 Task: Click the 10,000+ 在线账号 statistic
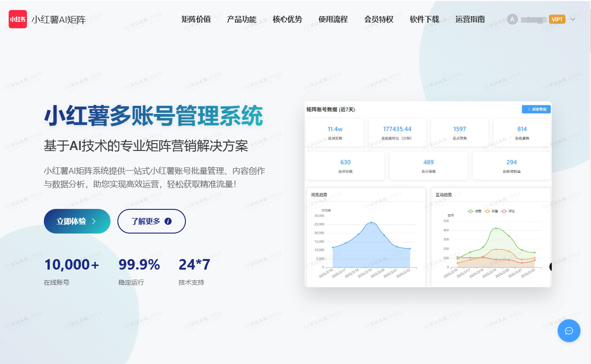click(x=71, y=272)
